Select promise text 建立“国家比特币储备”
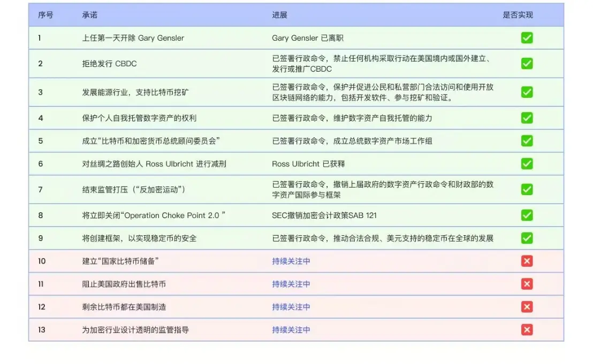Screen dimensions: 593x364 [120, 261]
